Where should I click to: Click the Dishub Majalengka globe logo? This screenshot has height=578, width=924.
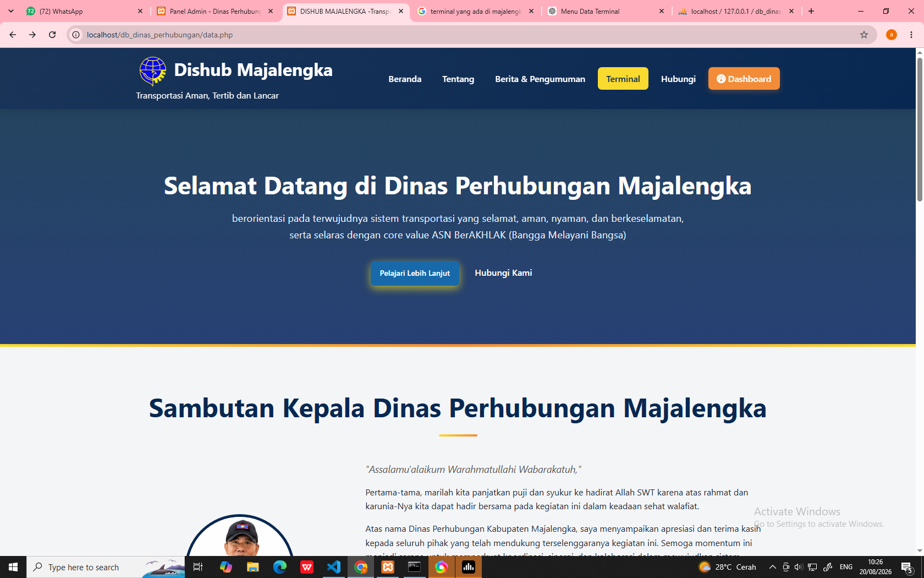pyautogui.click(x=152, y=71)
